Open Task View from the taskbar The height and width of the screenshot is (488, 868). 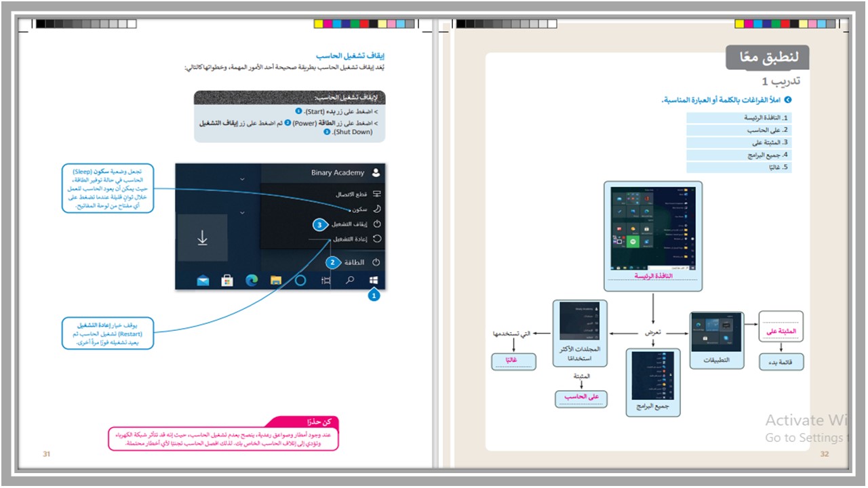(326, 280)
